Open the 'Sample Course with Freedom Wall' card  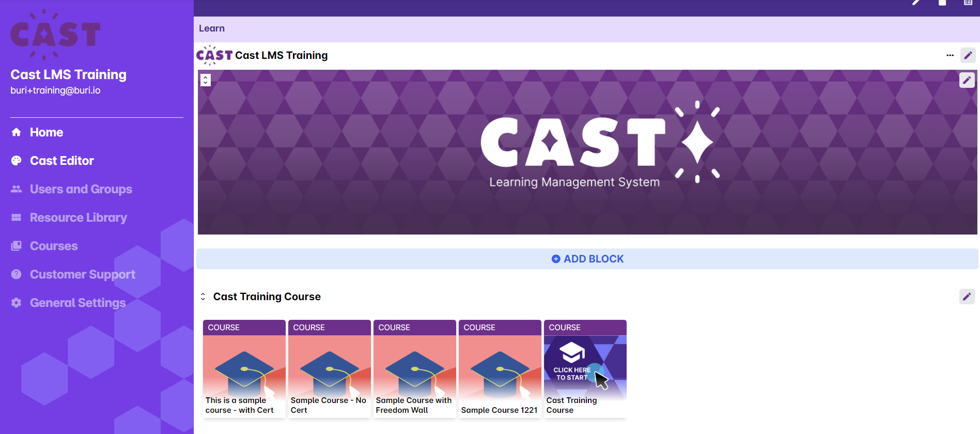[x=415, y=369]
